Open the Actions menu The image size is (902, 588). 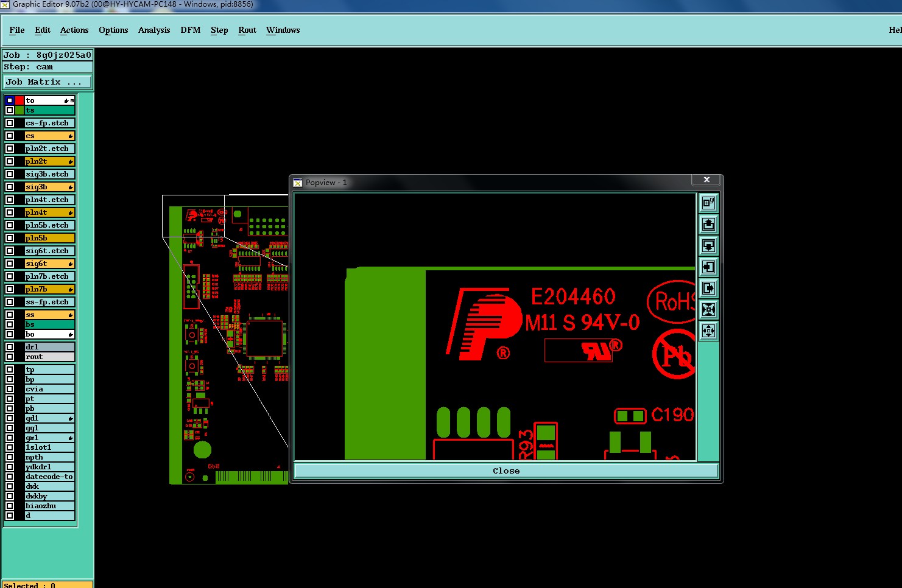[x=74, y=30]
